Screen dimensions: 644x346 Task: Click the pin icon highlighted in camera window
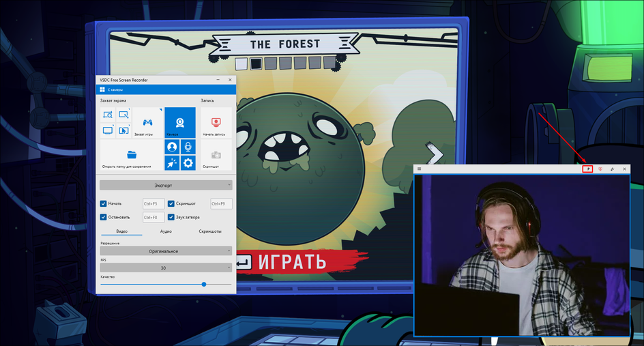pos(587,169)
